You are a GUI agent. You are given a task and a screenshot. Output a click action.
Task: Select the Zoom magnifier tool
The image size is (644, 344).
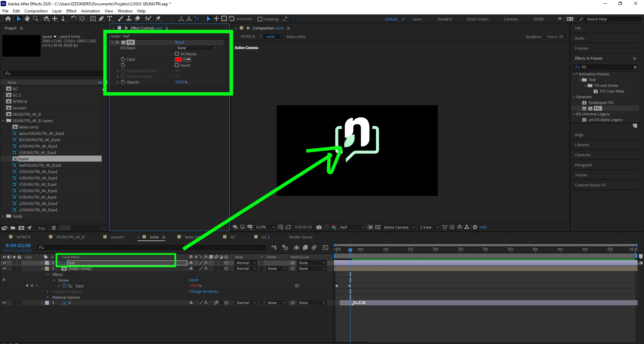coord(35,19)
